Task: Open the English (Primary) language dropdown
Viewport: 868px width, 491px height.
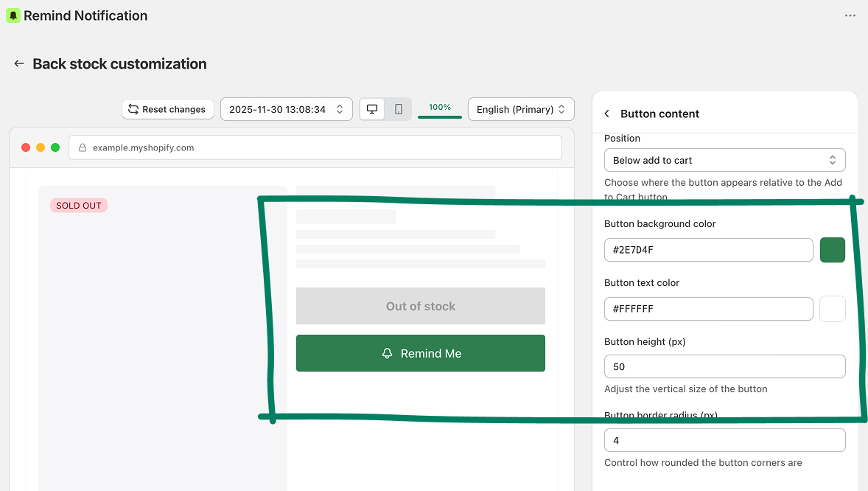Action: (520, 109)
